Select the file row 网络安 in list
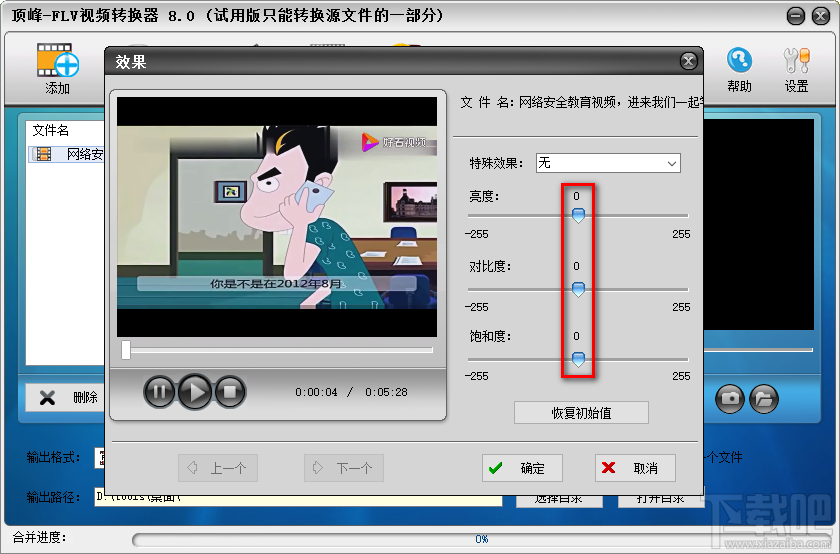 point(67,154)
